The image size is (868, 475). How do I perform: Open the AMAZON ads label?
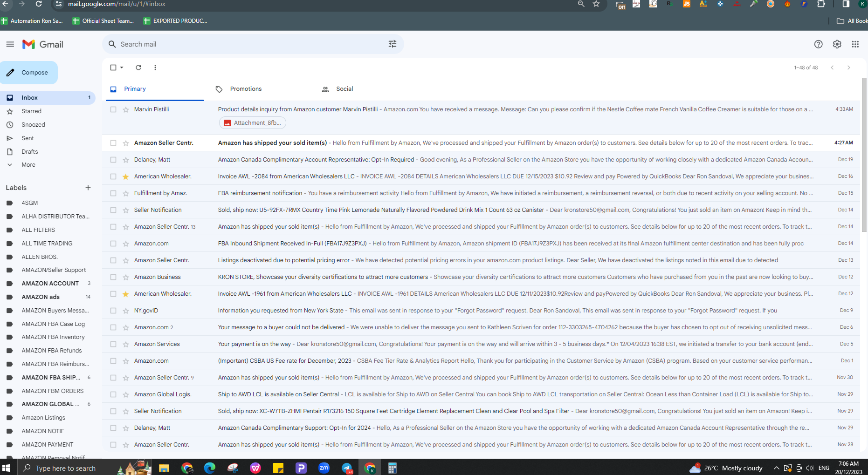pyautogui.click(x=41, y=297)
